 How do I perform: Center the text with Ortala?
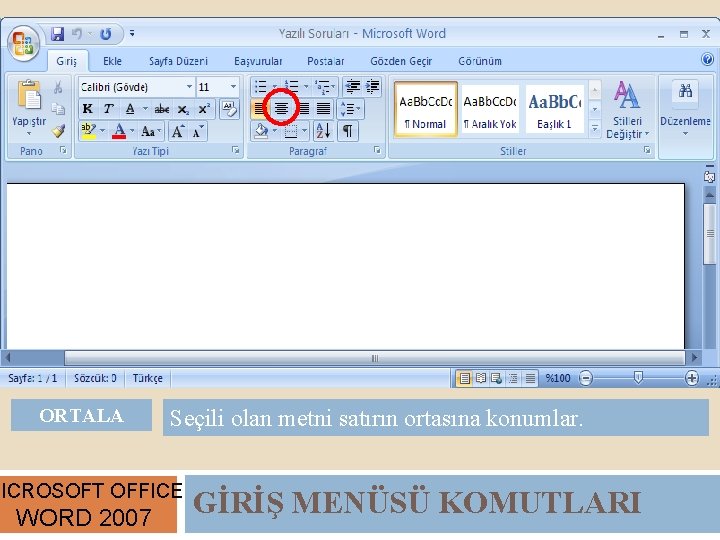tap(281, 108)
